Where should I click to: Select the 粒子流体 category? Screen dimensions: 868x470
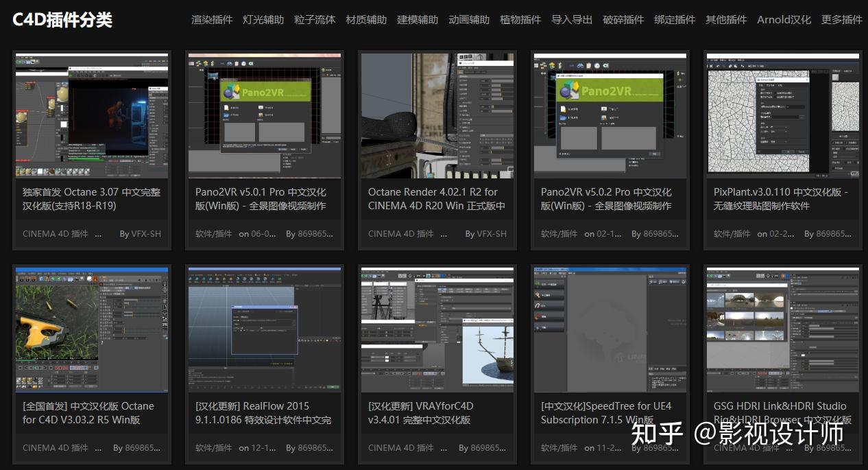(x=315, y=20)
